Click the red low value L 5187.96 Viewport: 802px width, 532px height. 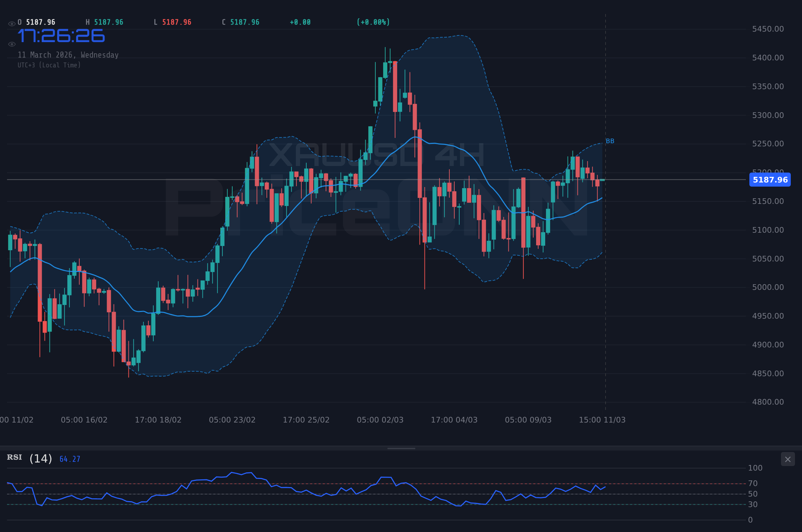pos(172,22)
